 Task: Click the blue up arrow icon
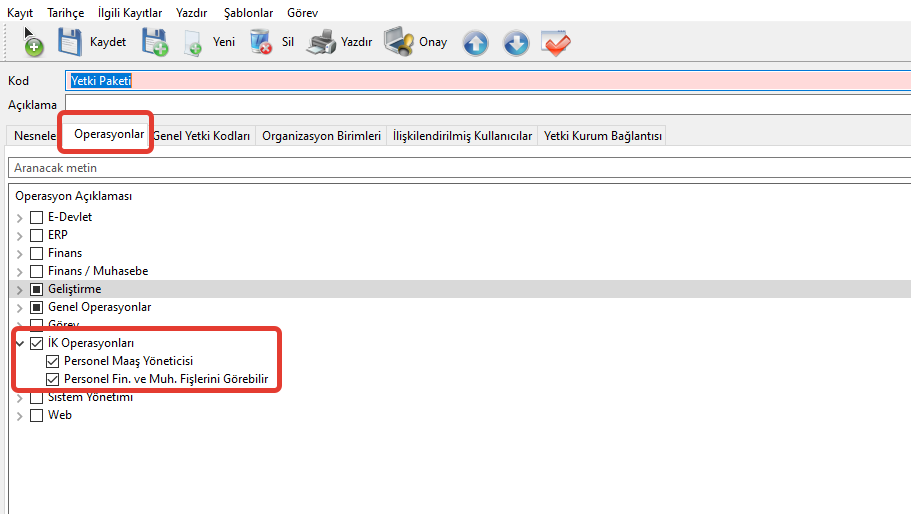pos(475,43)
